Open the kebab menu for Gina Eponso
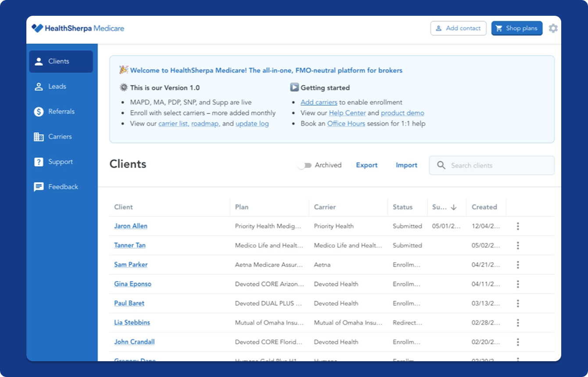This screenshot has height=377, width=588. [518, 284]
